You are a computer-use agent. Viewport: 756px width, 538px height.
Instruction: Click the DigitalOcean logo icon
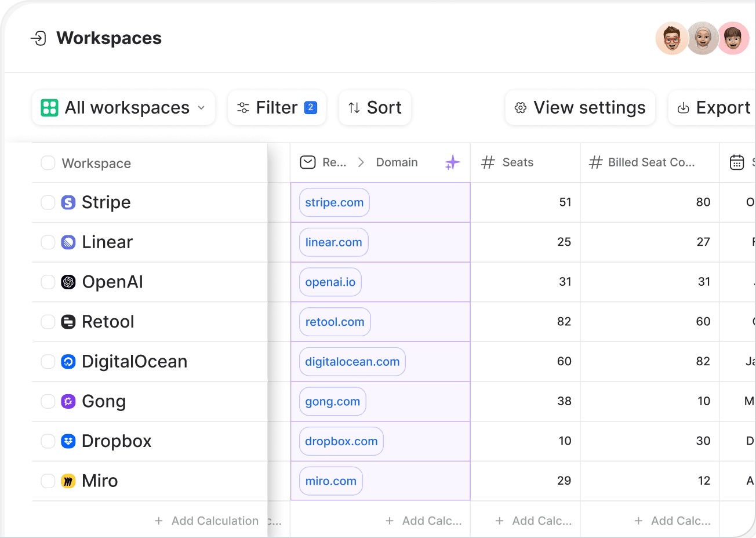click(x=68, y=362)
